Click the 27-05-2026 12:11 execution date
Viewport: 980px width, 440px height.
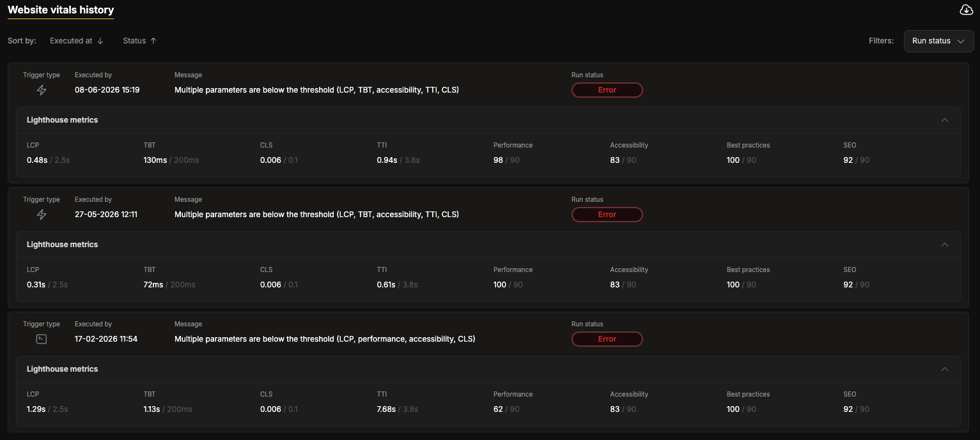(x=106, y=215)
